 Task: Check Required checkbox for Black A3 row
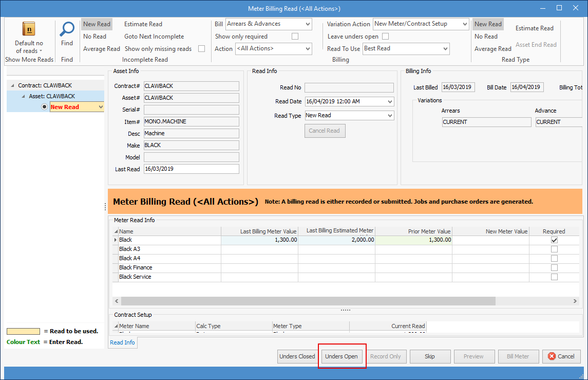[554, 249]
